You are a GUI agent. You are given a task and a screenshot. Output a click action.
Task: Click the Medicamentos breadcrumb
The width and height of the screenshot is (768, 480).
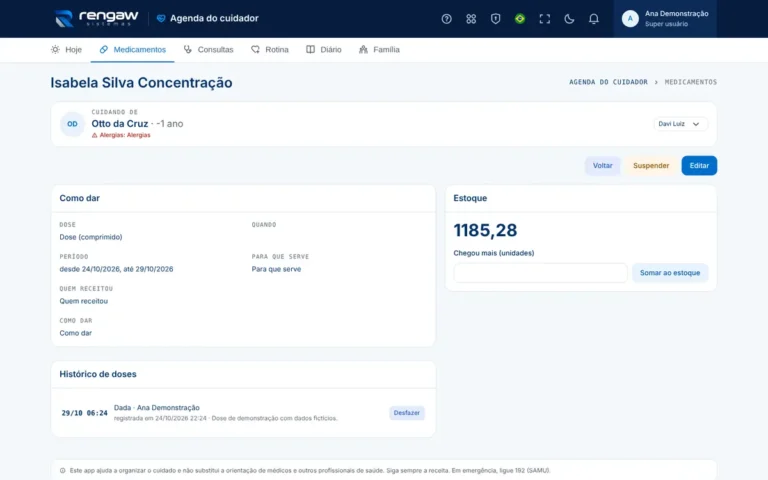point(690,82)
